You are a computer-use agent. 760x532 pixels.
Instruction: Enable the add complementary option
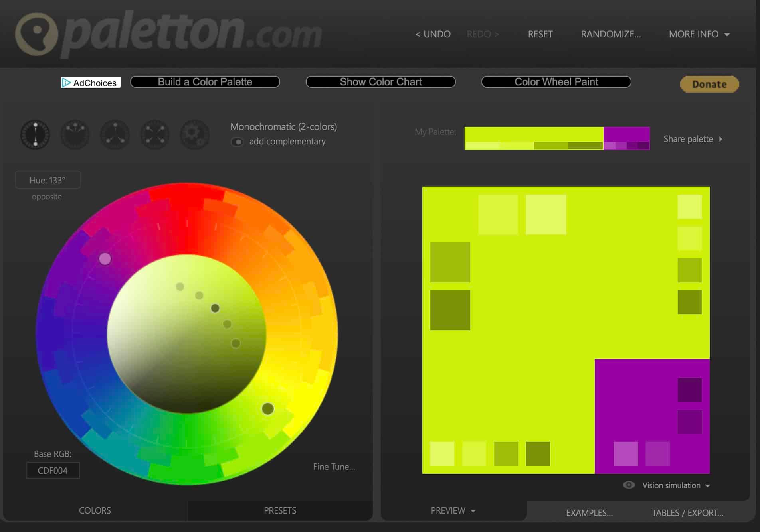tap(238, 142)
